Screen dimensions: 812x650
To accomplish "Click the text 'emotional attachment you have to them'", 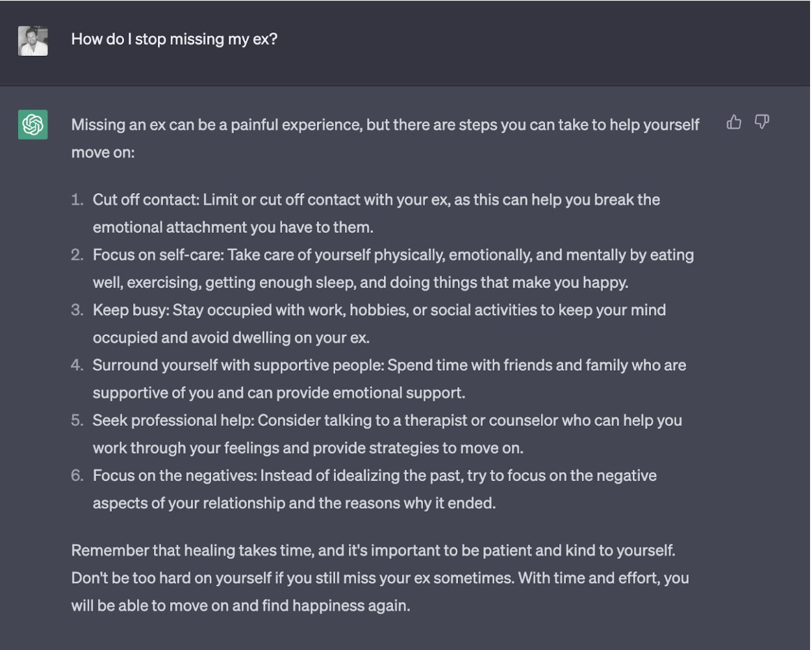I will [x=233, y=227].
